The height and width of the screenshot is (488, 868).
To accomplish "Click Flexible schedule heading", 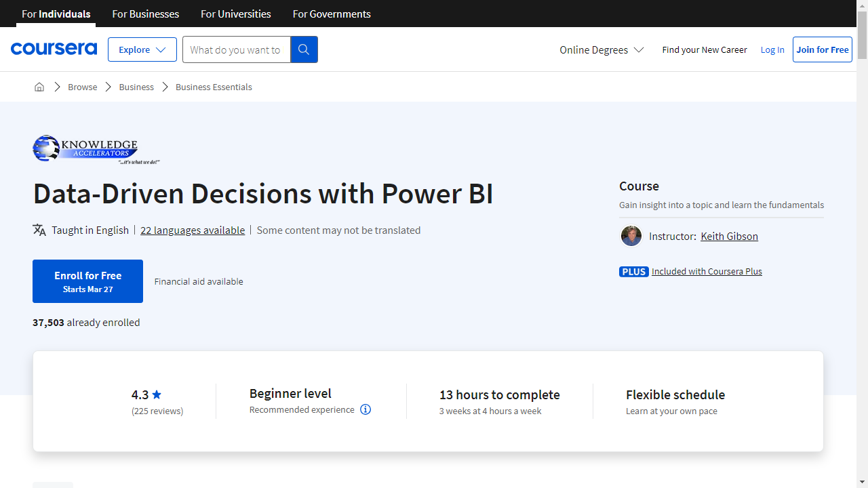I will coord(675,394).
